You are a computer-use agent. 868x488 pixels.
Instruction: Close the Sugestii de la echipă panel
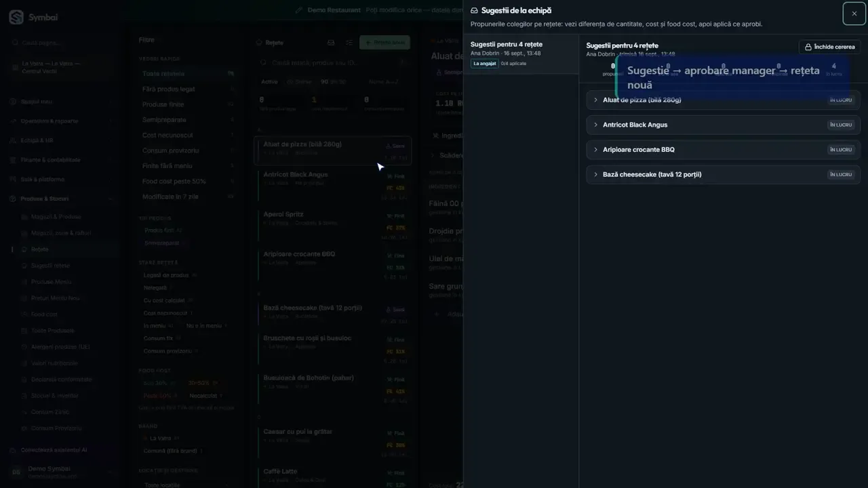(x=854, y=14)
